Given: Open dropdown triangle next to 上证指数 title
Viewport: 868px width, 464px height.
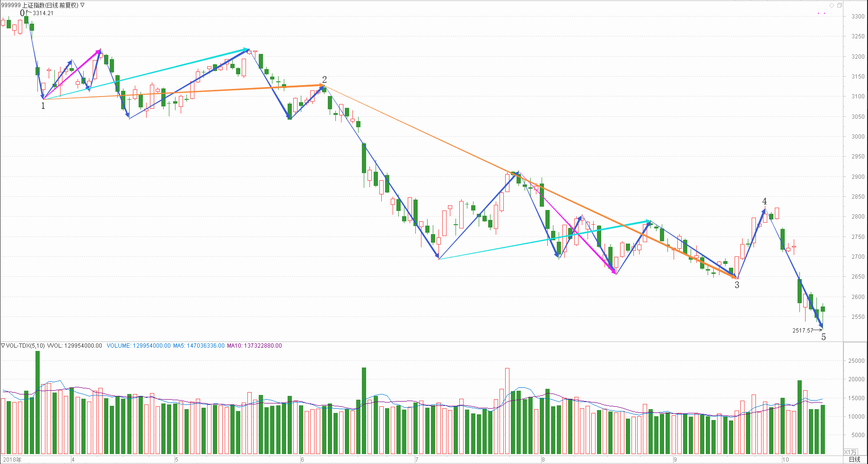Looking at the screenshot, I should 83,5.
